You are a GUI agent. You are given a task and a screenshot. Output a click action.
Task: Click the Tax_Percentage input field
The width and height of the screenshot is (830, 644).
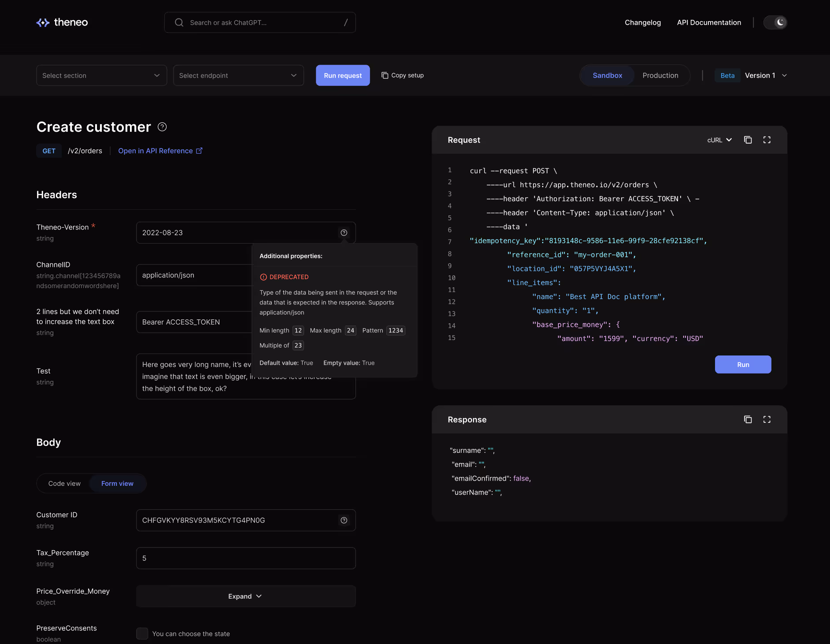[245, 558]
